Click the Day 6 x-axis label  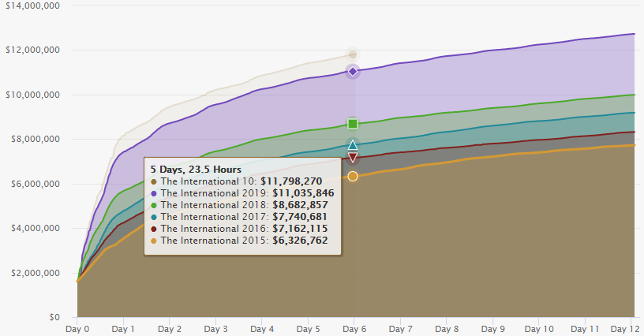pos(354,329)
